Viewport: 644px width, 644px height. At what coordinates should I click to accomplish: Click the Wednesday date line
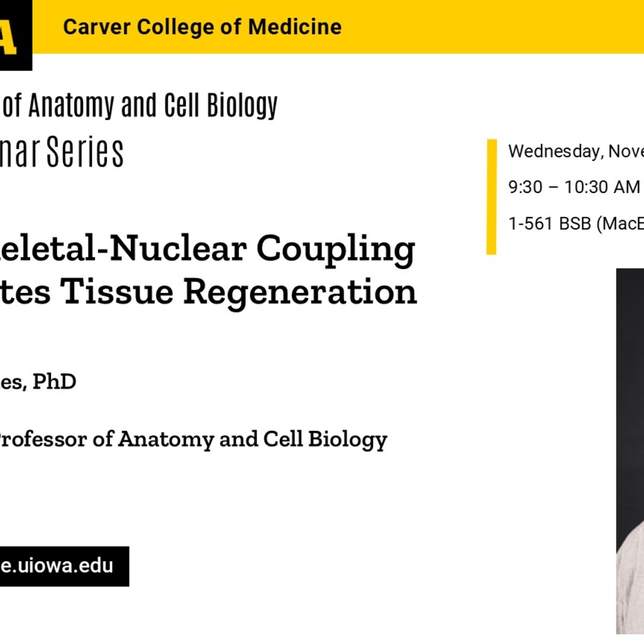[575, 152]
